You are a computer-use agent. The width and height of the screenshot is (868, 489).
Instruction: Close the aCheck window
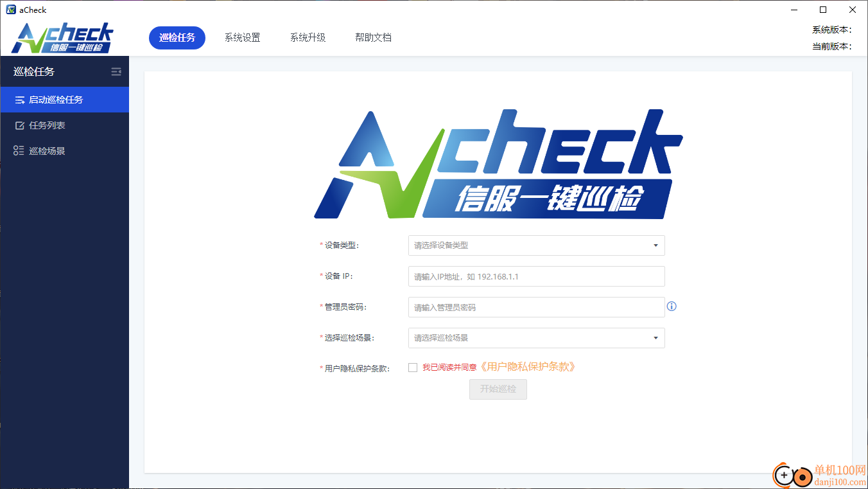tap(853, 10)
